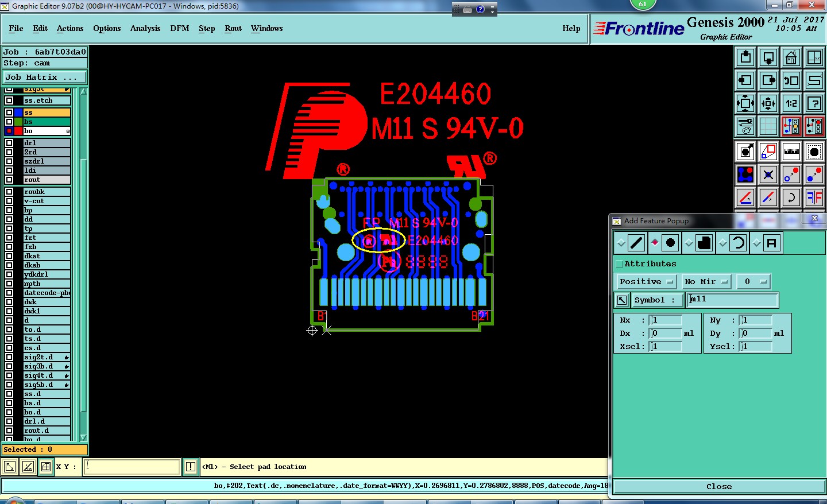Click the home view house icon
This screenshot has width=827, height=504.
click(791, 57)
